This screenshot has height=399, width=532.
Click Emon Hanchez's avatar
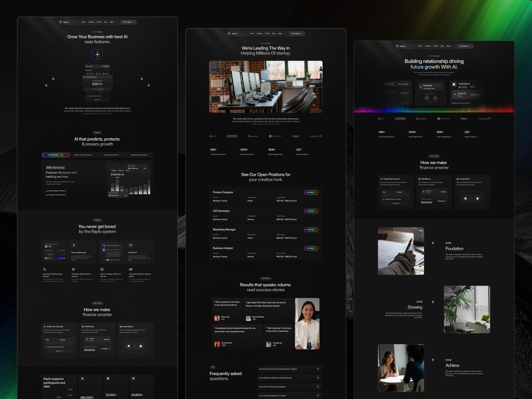tap(248, 318)
